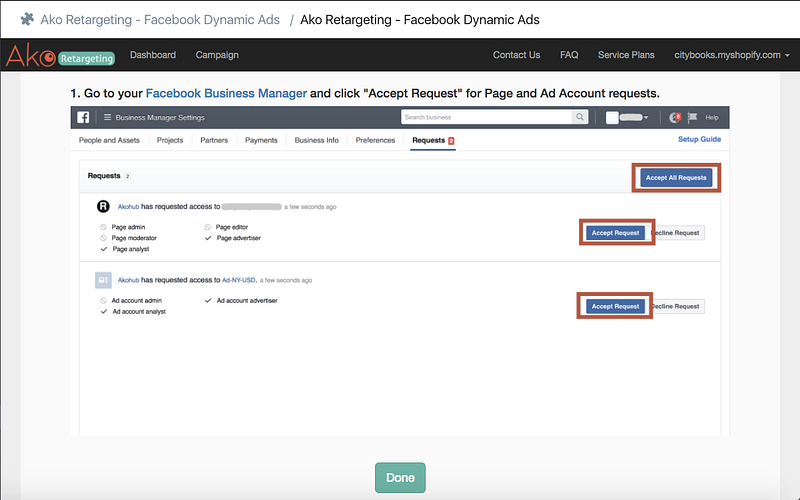Image resolution: width=800 pixels, height=500 pixels.
Task: View Service Plans
Action: pyautogui.click(x=626, y=55)
